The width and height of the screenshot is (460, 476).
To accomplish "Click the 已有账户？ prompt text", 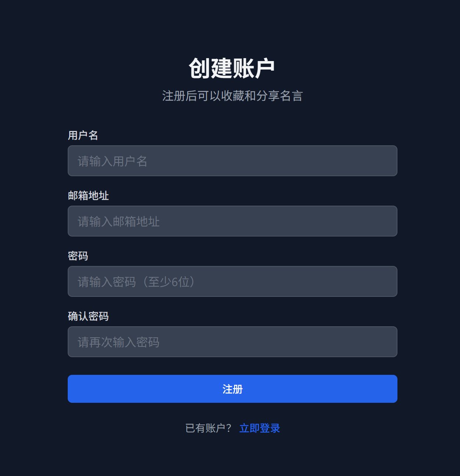I will click(208, 428).
